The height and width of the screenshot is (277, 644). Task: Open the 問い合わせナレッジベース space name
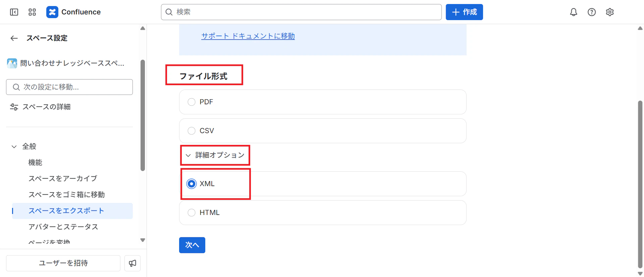pos(72,63)
